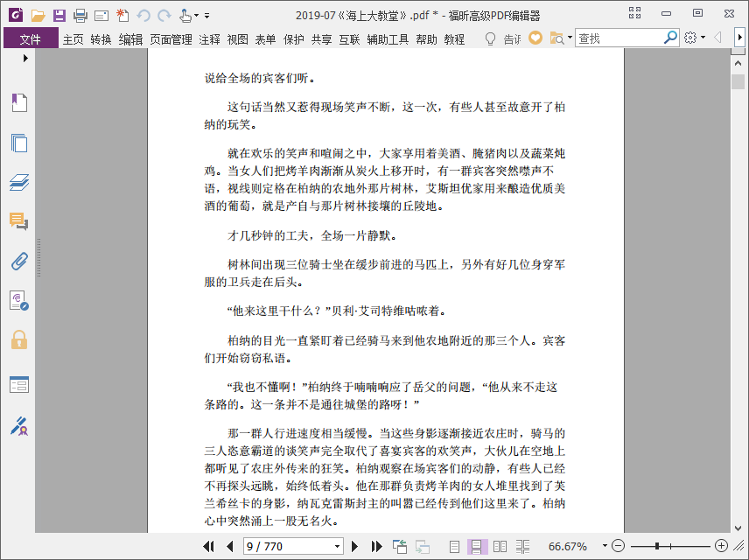
Task: Open the 辅助工具 tab
Action: click(388, 39)
